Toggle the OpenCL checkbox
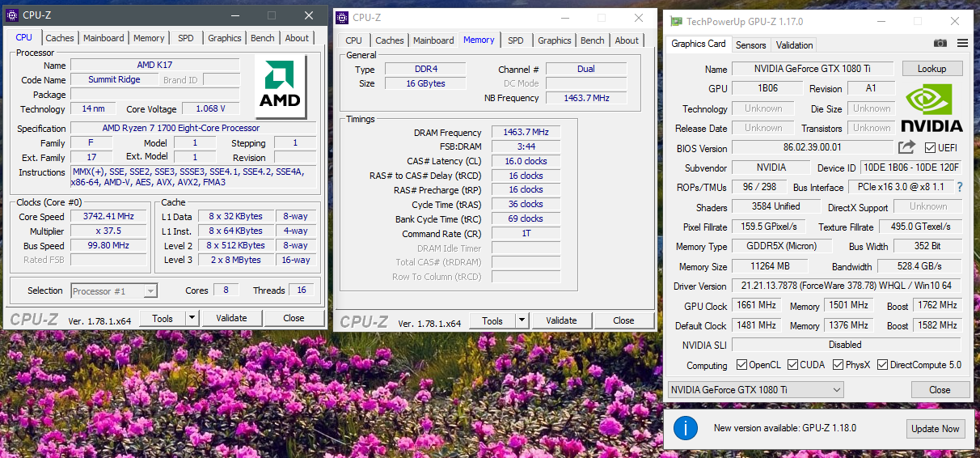 741,365
